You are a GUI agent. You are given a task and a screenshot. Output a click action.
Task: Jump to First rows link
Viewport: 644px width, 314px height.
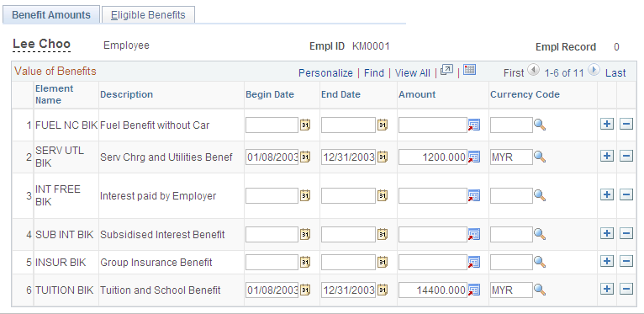click(514, 73)
